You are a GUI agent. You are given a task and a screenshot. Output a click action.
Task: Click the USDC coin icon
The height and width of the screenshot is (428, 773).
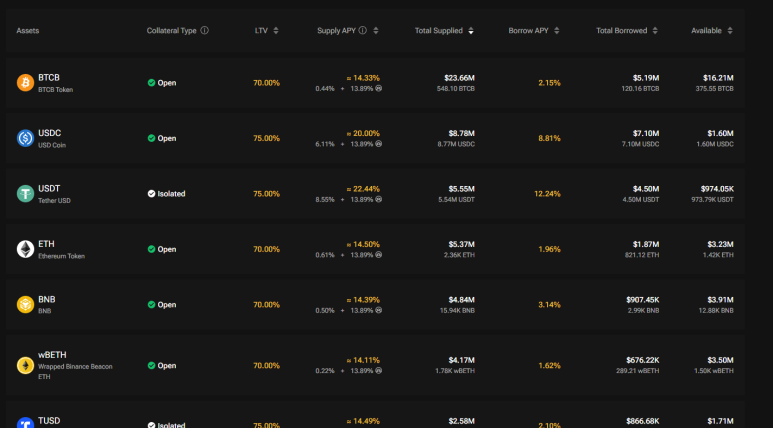[25, 138]
